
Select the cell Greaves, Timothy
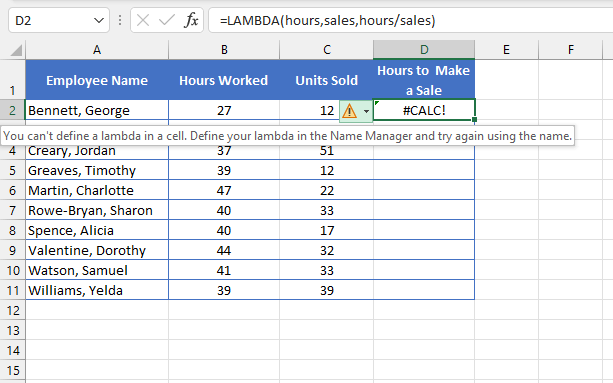97,170
